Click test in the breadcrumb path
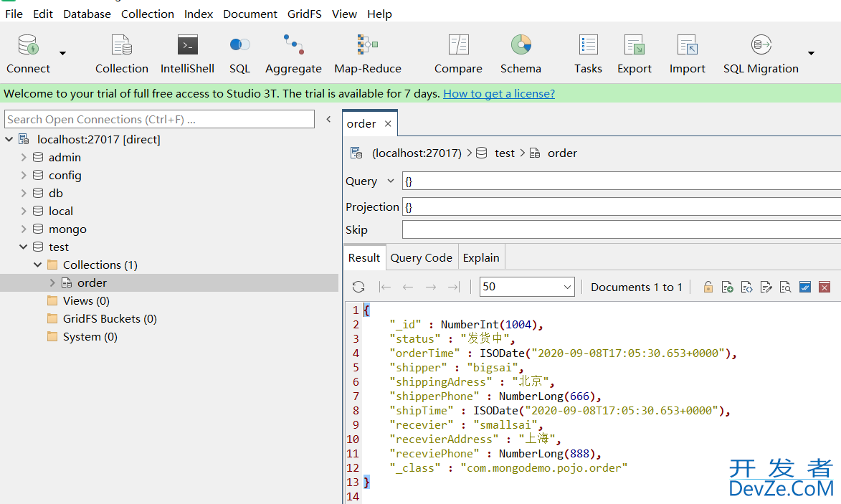841x504 pixels. click(x=504, y=153)
